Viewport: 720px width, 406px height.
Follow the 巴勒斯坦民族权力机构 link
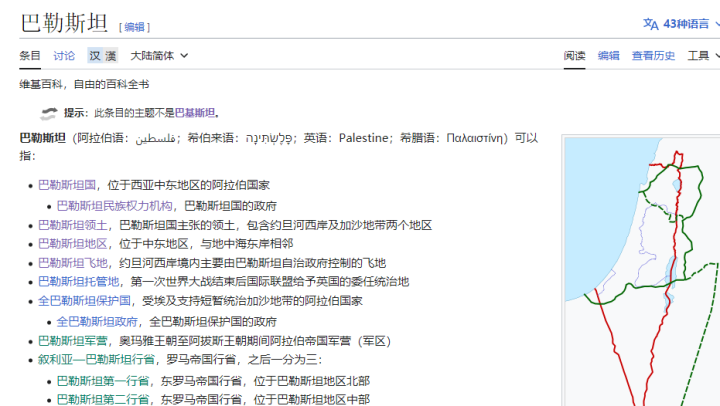111,205
